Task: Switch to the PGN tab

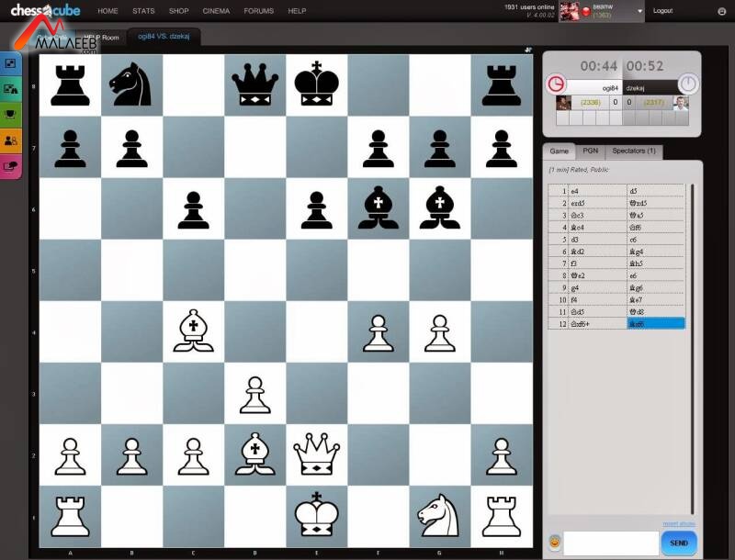Action: tap(590, 151)
